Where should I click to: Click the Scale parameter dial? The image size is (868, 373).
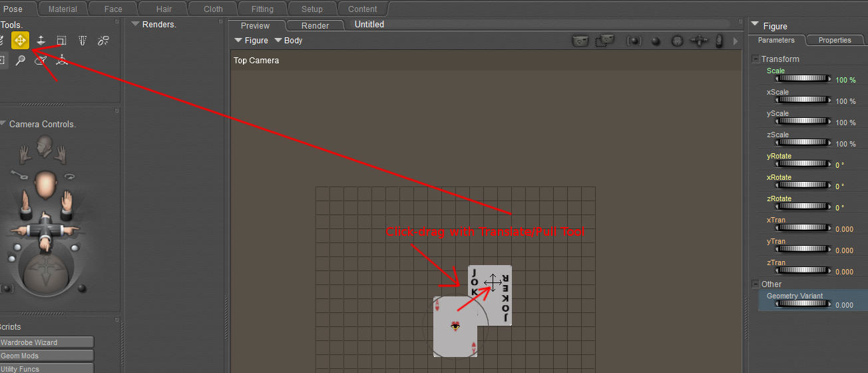coord(804,79)
